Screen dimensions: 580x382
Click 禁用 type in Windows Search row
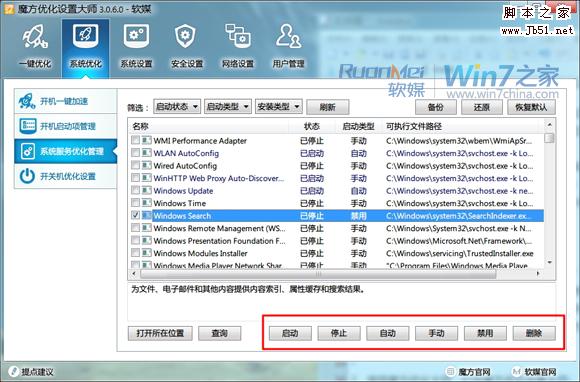tap(359, 216)
